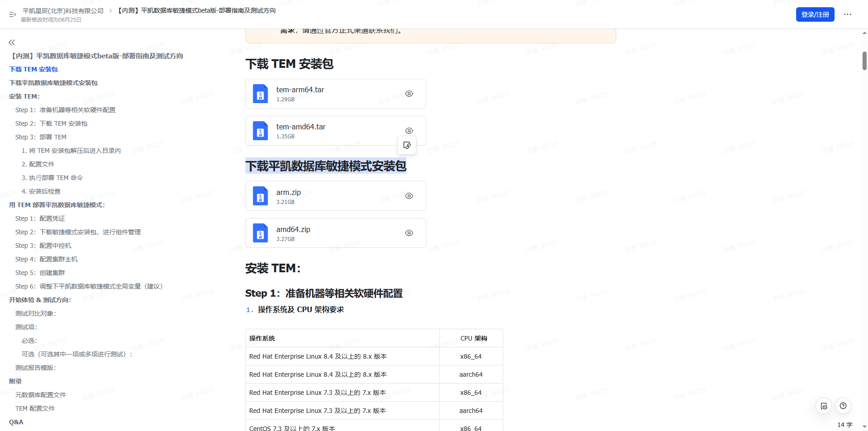This screenshot has height=431, width=868.
Task: Click the breadcrumb chevron after company name
Action: pos(110,10)
